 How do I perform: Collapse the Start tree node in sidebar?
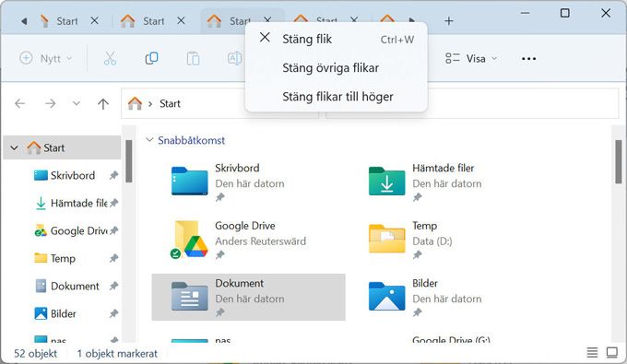tap(15, 147)
